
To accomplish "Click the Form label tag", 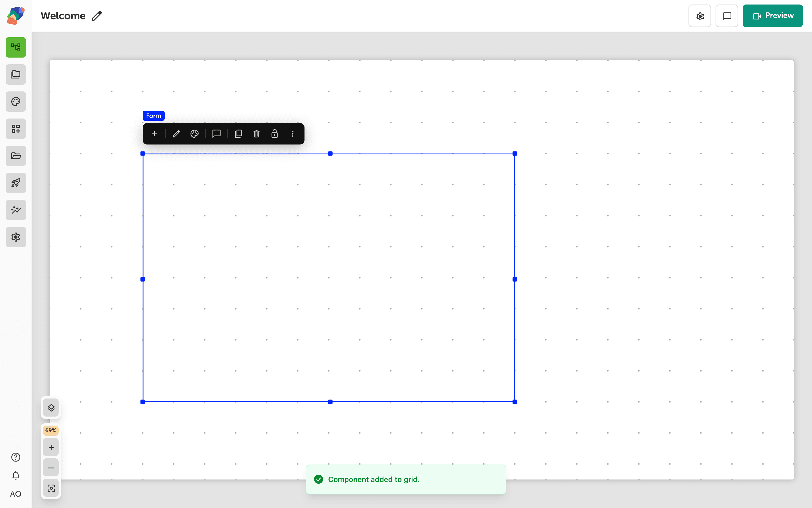I will (x=153, y=116).
